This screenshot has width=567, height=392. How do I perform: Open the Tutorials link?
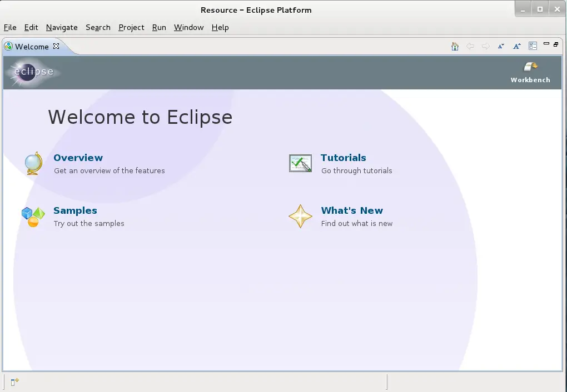pyautogui.click(x=344, y=158)
